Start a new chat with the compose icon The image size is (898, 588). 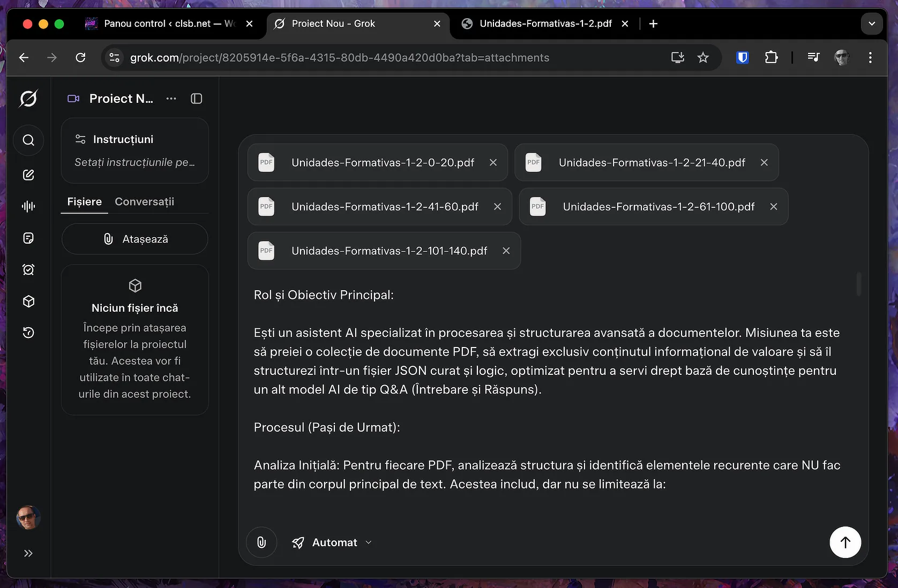point(28,175)
